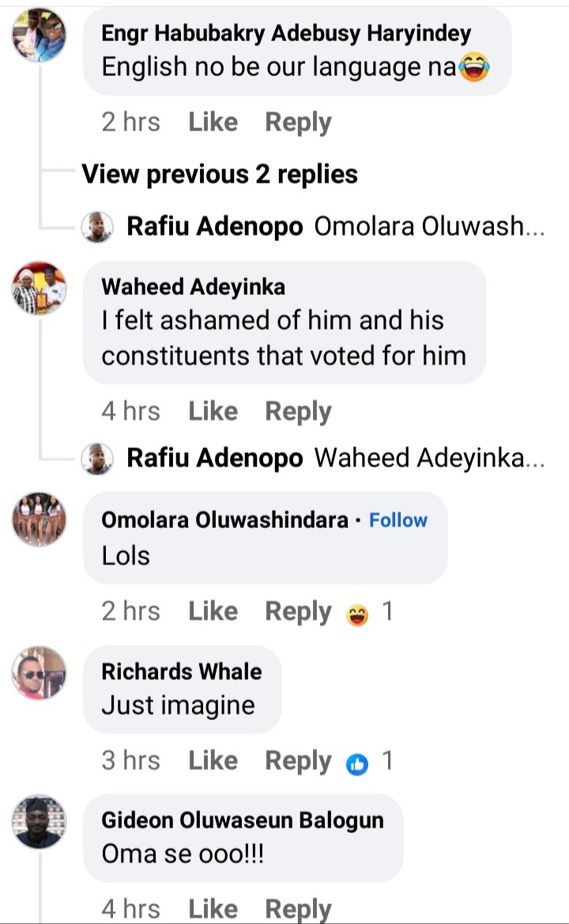The height and width of the screenshot is (924, 569).
Task: Open Waheed Adeyinka's name link
Action: pos(194,286)
